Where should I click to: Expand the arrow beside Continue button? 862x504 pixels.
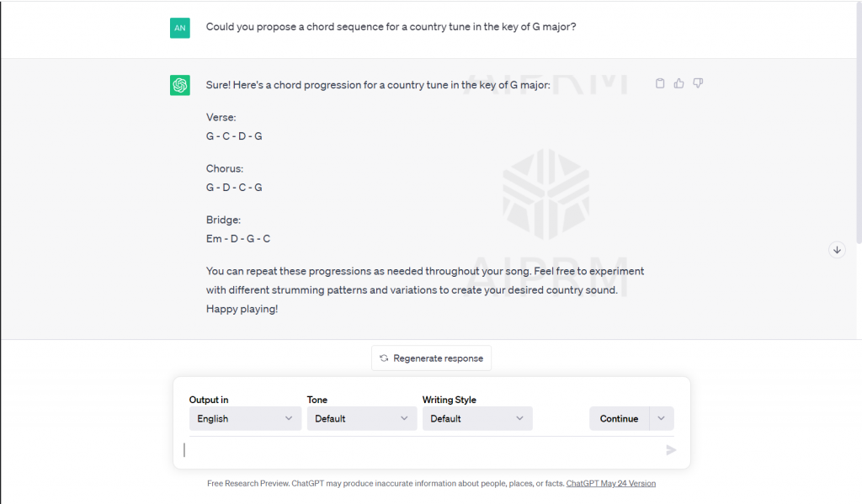tap(661, 418)
